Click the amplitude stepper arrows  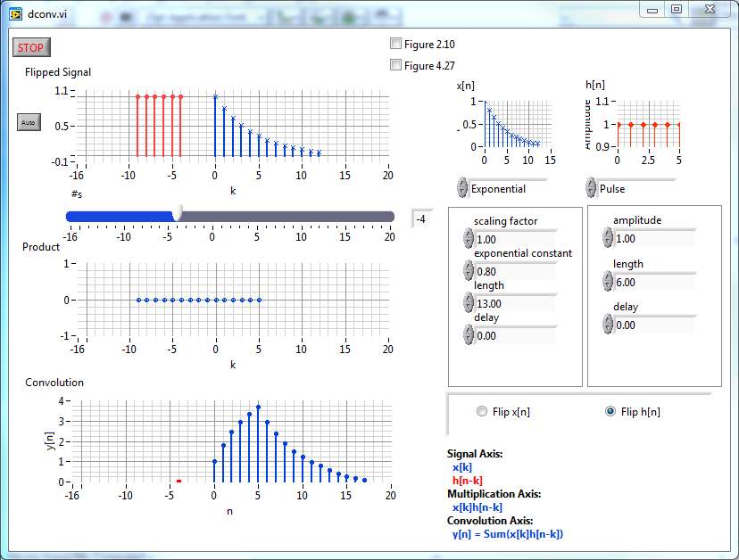[x=608, y=237]
